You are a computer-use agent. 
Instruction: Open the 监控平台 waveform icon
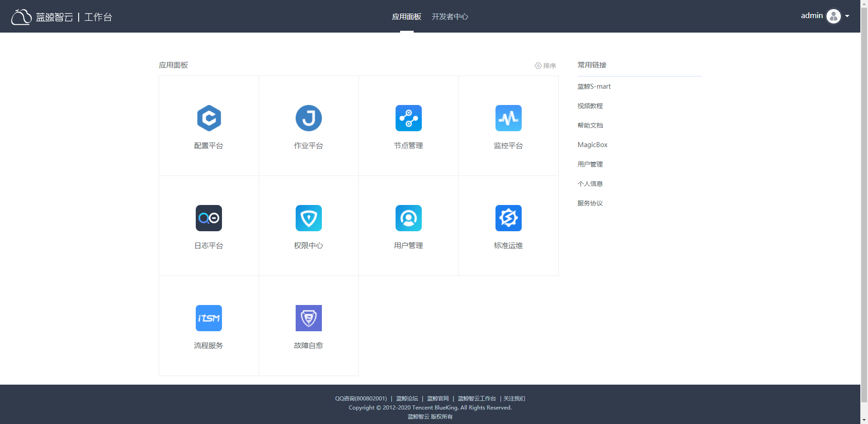click(x=509, y=118)
